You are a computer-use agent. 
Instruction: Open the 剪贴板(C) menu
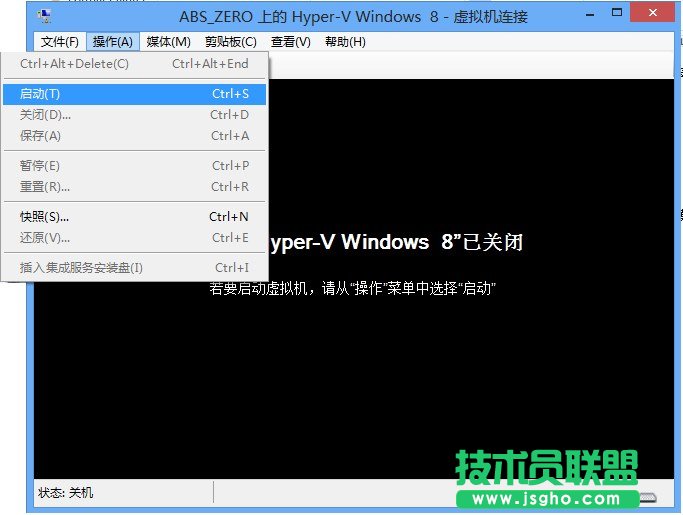(x=231, y=42)
